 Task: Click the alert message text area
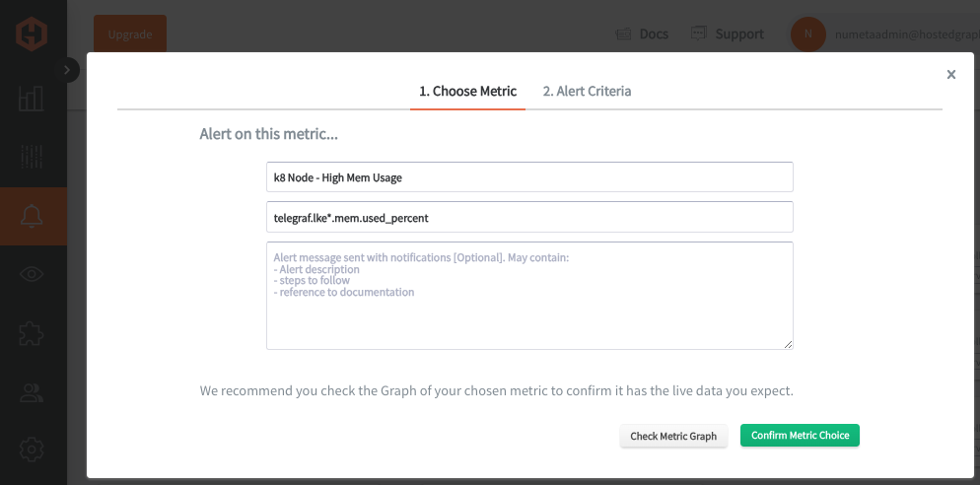coord(530,296)
